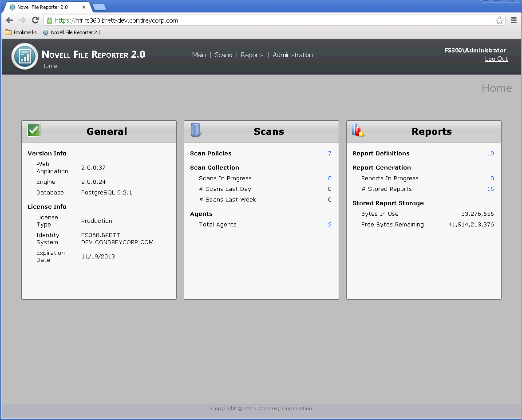Viewport: 522px width, 420px height.
Task: Click the Production license type value
Action: (97, 221)
